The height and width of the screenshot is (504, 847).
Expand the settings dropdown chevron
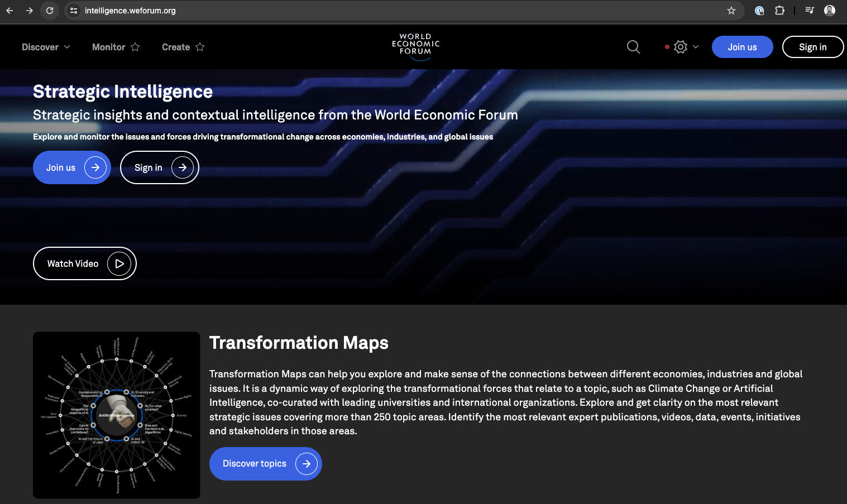pyautogui.click(x=696, y=47)
